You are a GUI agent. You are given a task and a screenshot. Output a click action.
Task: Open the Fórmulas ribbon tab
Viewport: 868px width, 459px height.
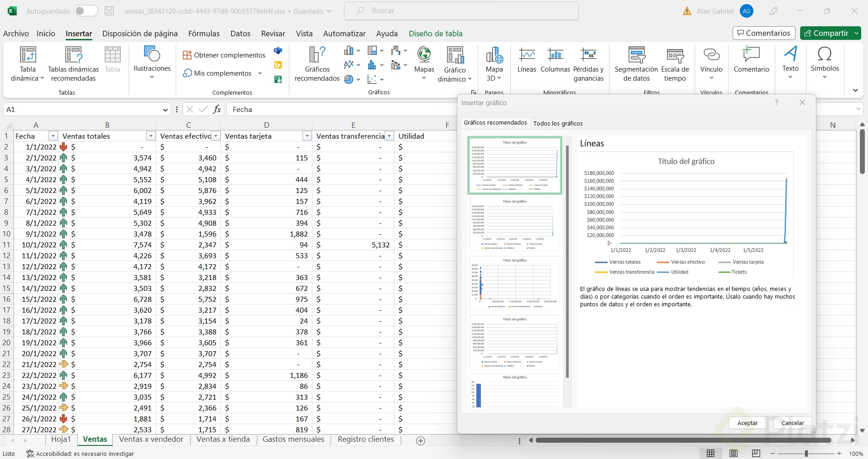pos(204,34)
